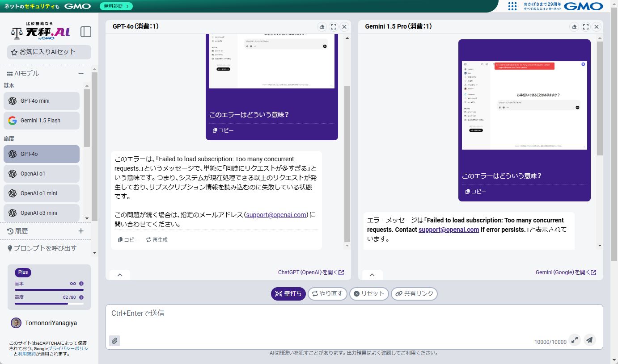
Task: Click the paperclip attachment icon in the message box
Action: pos(114,340)
